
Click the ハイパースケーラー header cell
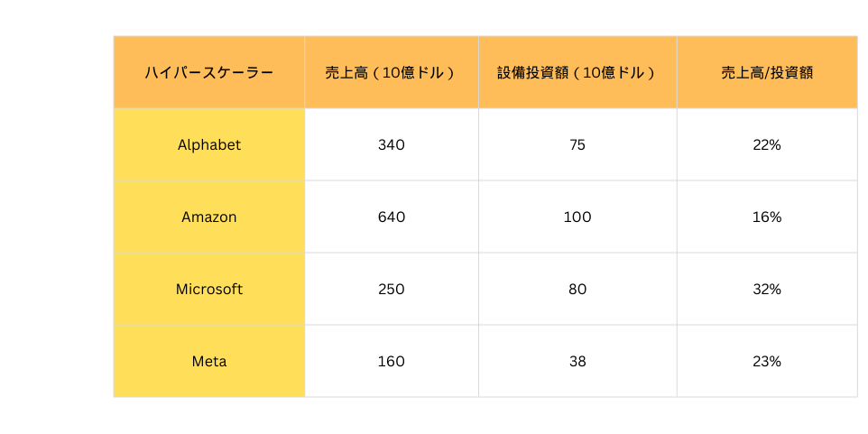click(x=209, y=73)
